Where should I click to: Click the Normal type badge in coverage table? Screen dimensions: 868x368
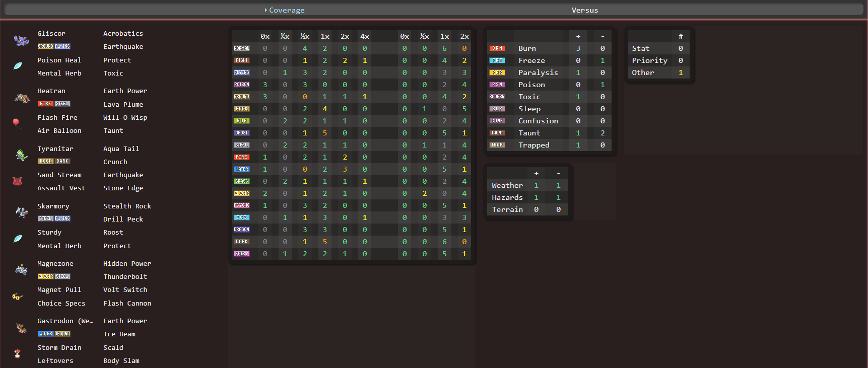coord(242,48)
